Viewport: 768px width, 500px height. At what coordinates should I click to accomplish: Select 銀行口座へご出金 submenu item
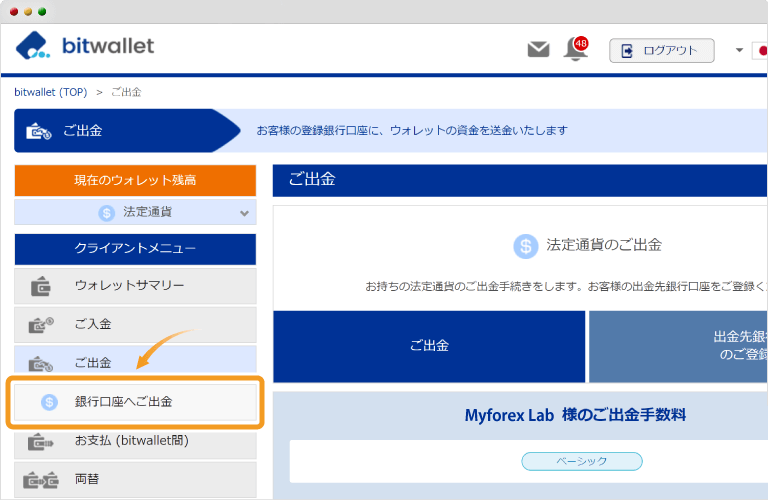(135, 402)
